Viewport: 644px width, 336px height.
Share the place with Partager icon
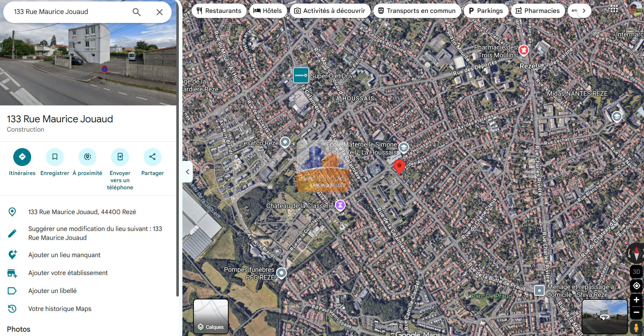[x=153, y=157]
